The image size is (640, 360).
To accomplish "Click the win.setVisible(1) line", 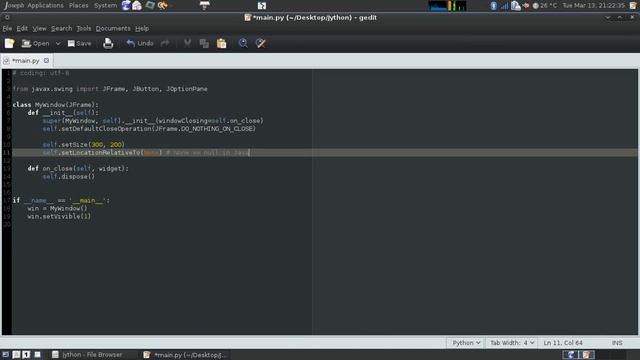I will (x=59, y=216).
